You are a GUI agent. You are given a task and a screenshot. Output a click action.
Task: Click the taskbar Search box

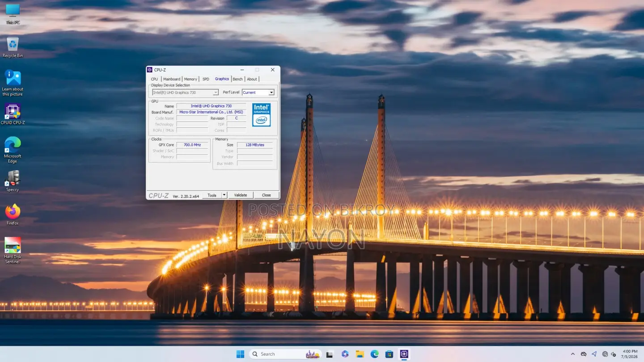point(285,354)
